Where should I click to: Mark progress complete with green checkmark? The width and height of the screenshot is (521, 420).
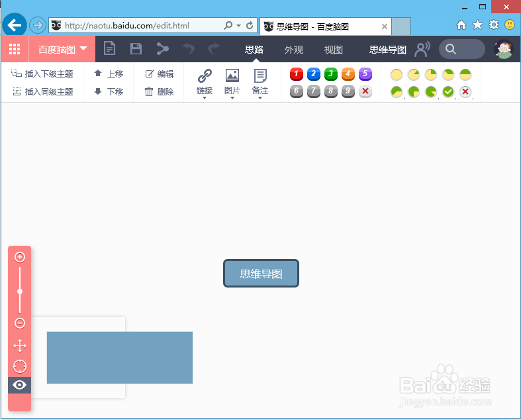pyautogui.click(x=448, y=92)
